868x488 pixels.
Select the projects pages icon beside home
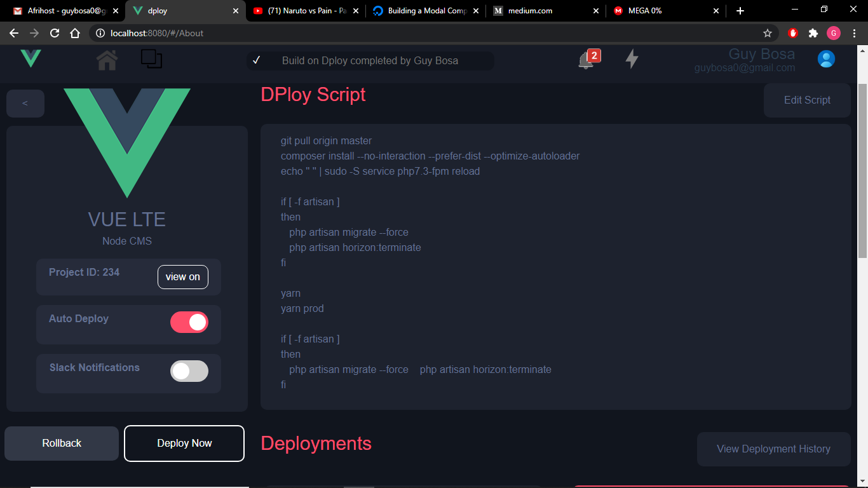pos(151,59)
